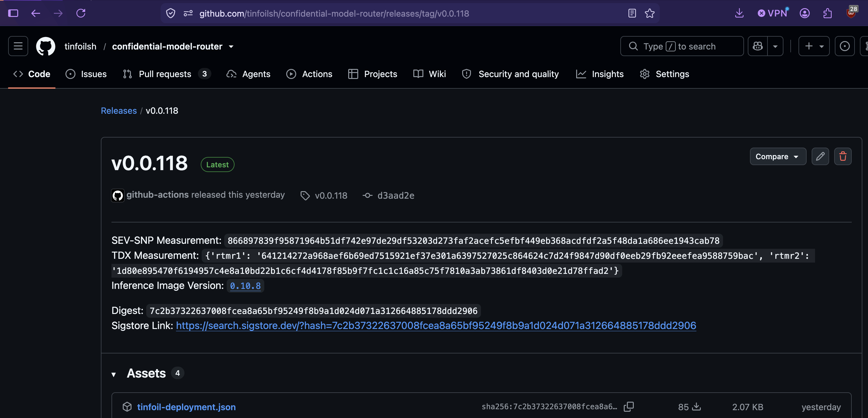Open the repository Settings tab
Image resolution: width=868 pixels, height=418 pixels.
tap(664, 74)
